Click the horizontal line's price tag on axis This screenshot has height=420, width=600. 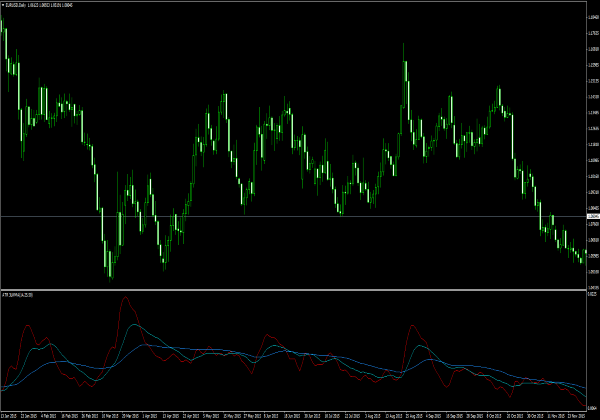[591, 216]
